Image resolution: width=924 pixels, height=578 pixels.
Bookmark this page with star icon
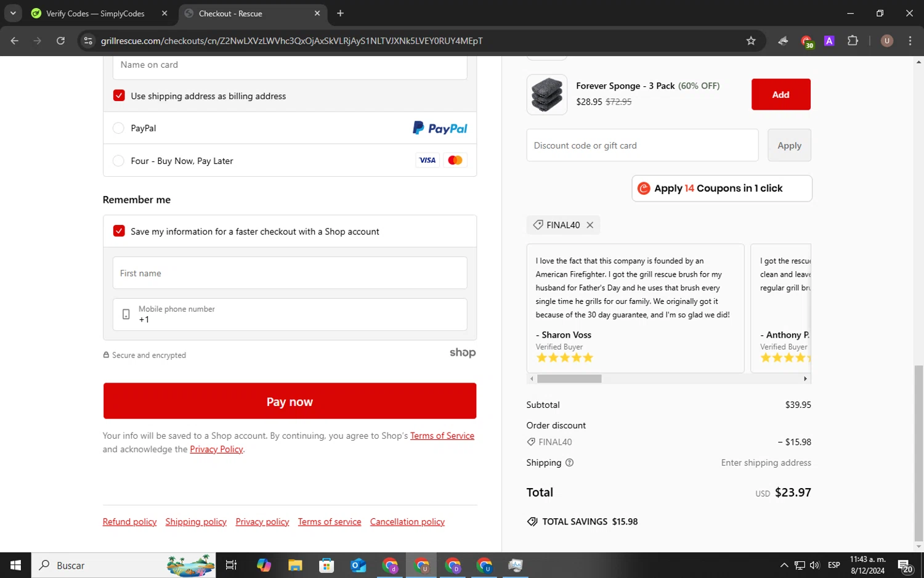[751, 41]
